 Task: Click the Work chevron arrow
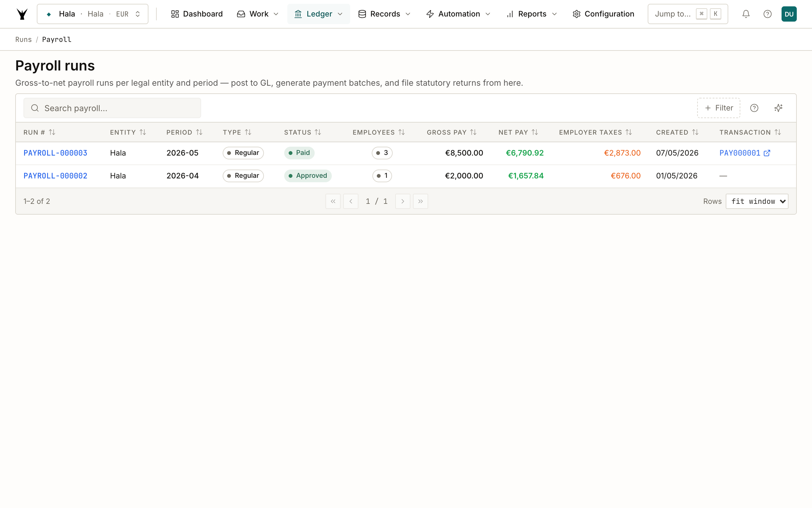[x=276, y=14]
